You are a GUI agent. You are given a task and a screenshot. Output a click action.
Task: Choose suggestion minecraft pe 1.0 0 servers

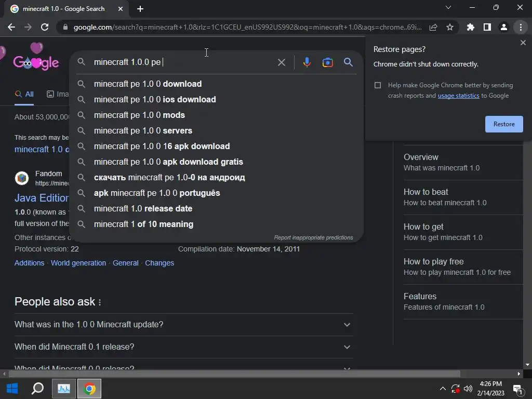(217, 130)
